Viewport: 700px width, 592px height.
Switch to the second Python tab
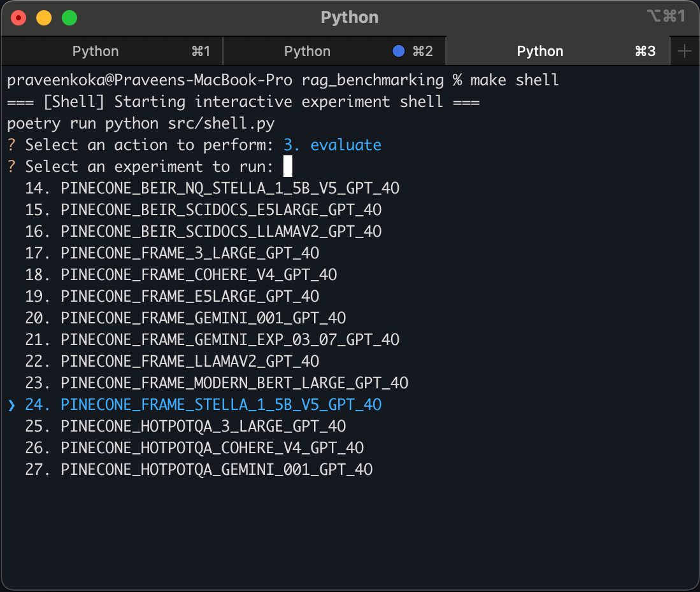click(334, 52)
